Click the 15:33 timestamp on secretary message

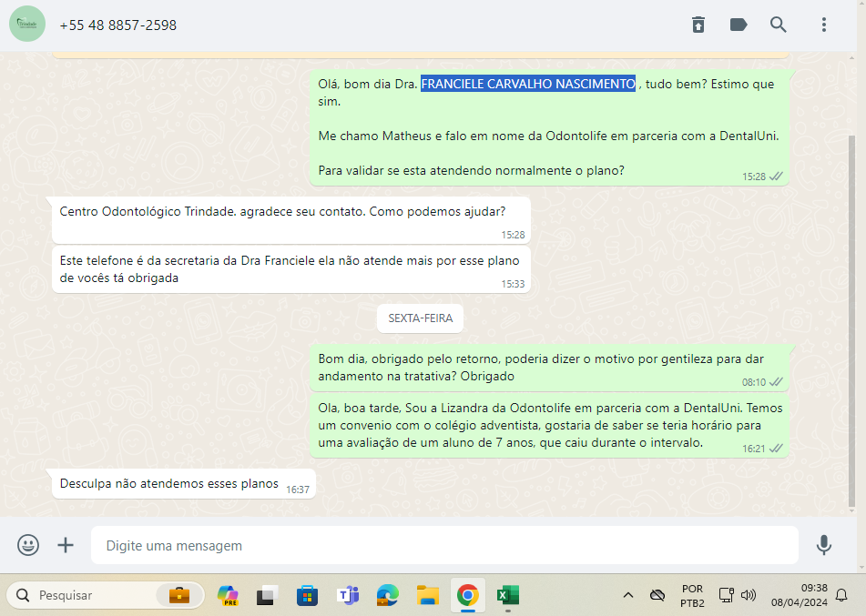pos(513,284)
